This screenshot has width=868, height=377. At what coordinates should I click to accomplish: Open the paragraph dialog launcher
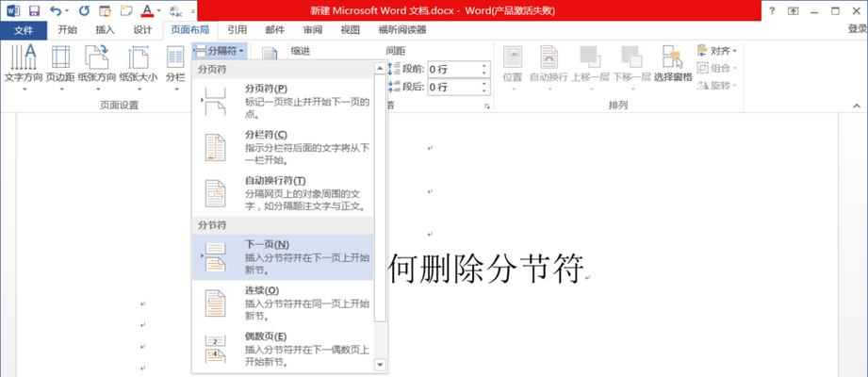click(x=487, y=107)
